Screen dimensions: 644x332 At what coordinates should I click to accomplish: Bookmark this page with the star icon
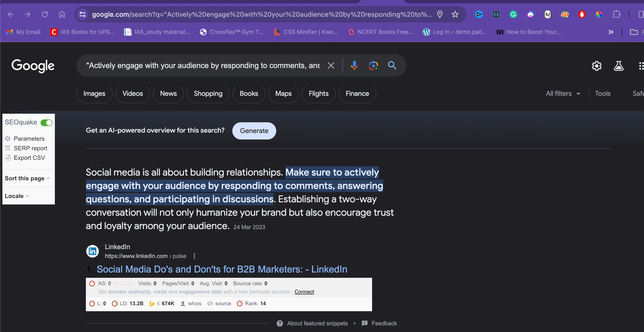(x=455, y=14)
